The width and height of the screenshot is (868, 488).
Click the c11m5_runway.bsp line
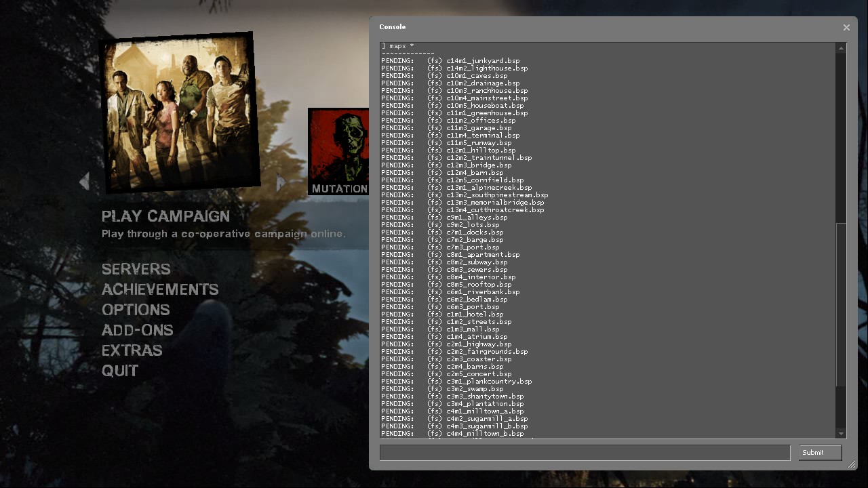446,143
